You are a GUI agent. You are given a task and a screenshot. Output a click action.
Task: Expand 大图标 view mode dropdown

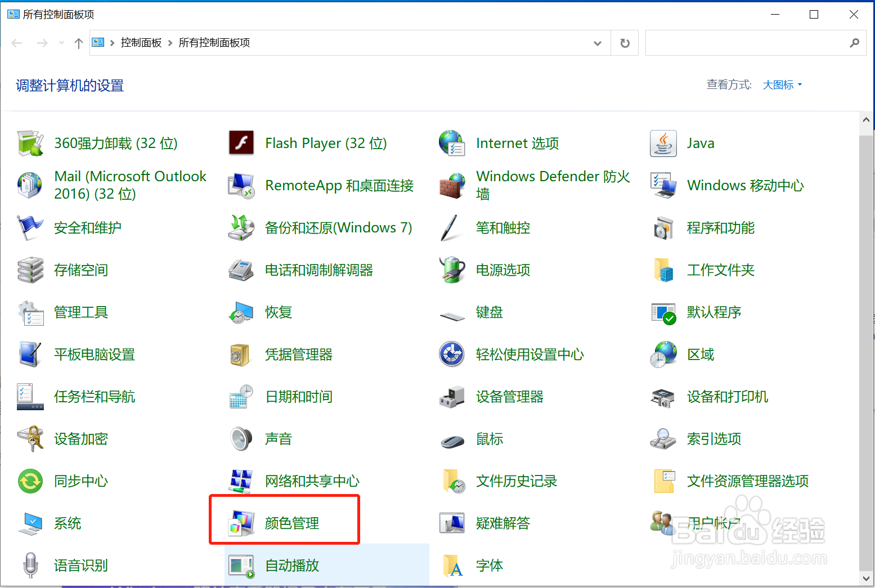[782, 85]
